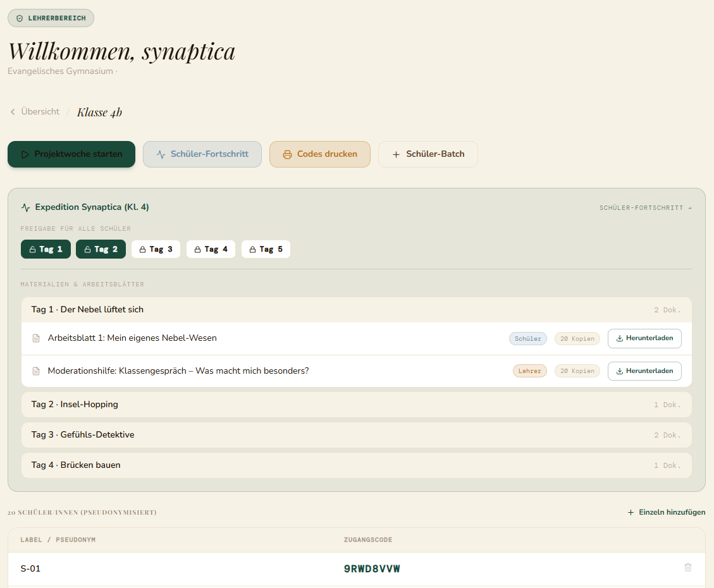Click the ZUGANGSCODE column header

point(368,540)
